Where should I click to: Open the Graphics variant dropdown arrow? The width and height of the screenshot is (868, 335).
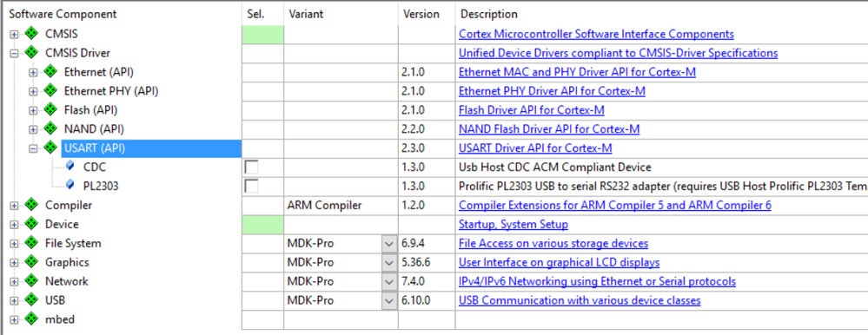coord(389,262)
